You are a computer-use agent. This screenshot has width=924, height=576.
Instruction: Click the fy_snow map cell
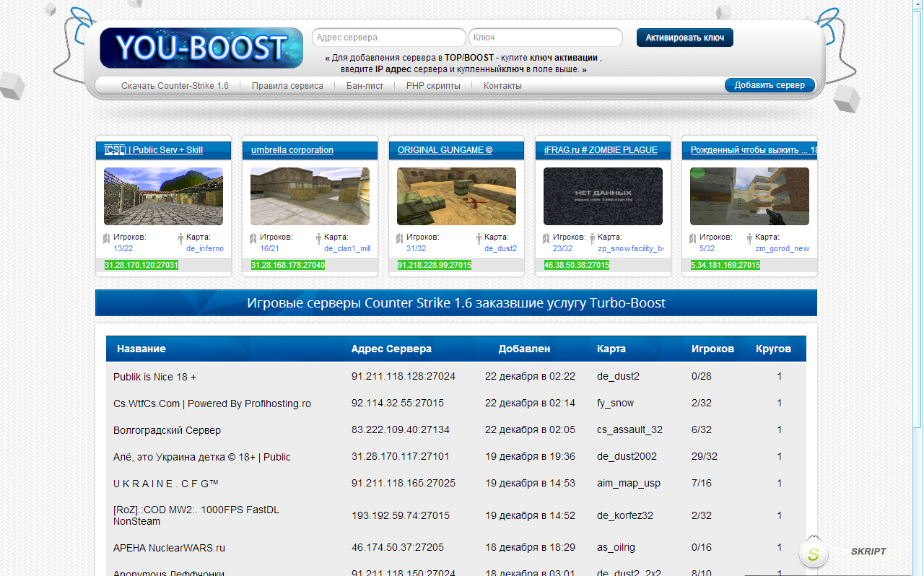pyautogui.click(x=616, y=403)
